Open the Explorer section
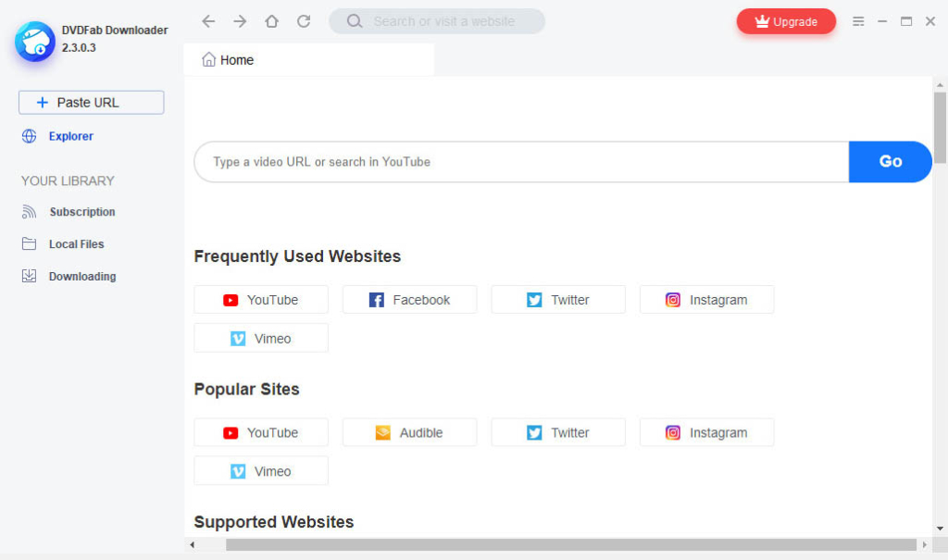Screen dimensions: 948x560 click(x=70, y=136)
